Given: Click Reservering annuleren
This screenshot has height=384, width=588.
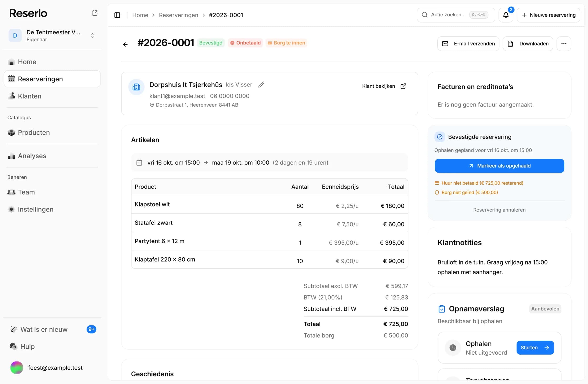Looking at the screenshot, I should point(499,210).
